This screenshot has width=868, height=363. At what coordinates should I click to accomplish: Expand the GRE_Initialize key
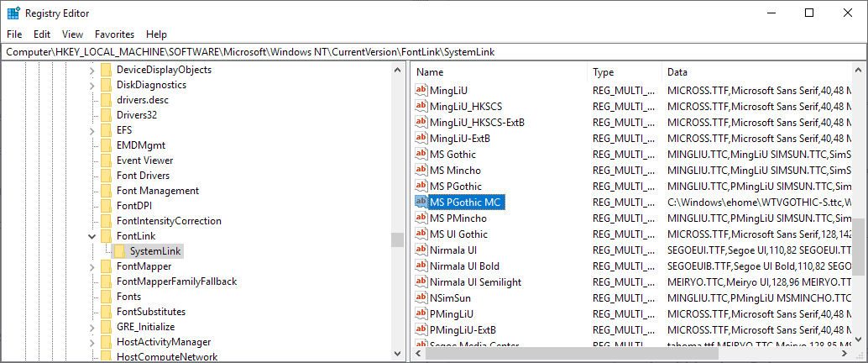pos(92,327)
